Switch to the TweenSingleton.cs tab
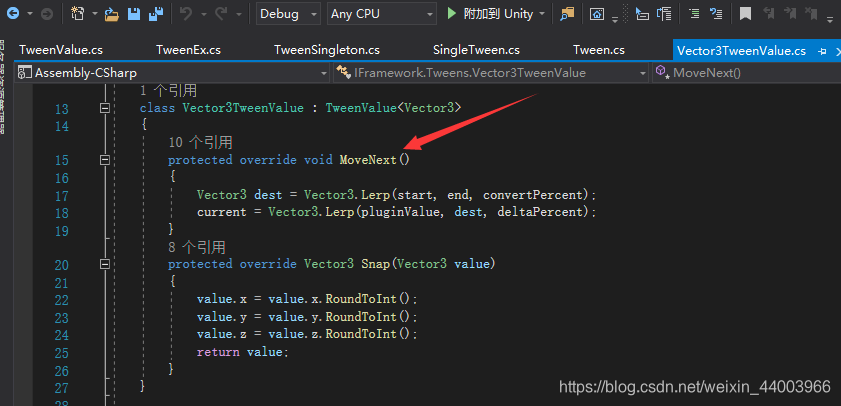The height and width of the screenshot is (406, 841). click(x=327, y=50)
